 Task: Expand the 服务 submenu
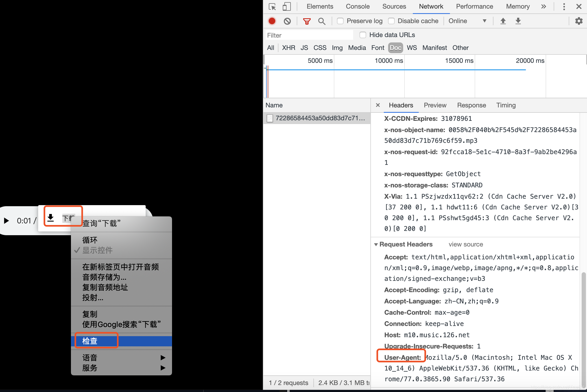[x=121, y=368]
